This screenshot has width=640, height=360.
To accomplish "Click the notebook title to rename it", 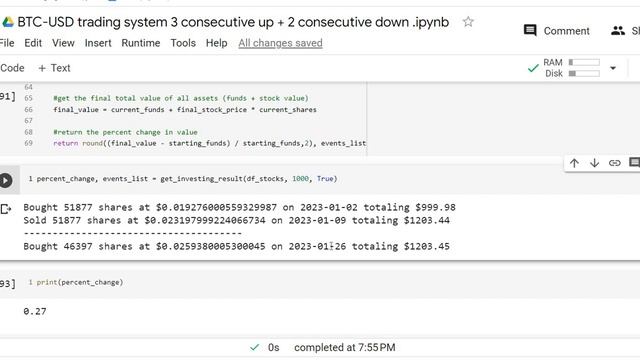I will point(233,22).
